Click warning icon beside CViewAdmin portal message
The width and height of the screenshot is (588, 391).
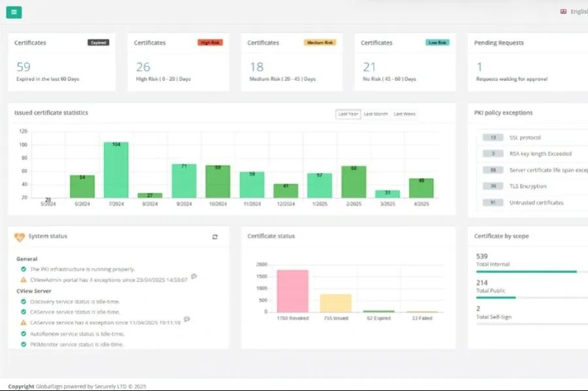(x=24, y=280)
